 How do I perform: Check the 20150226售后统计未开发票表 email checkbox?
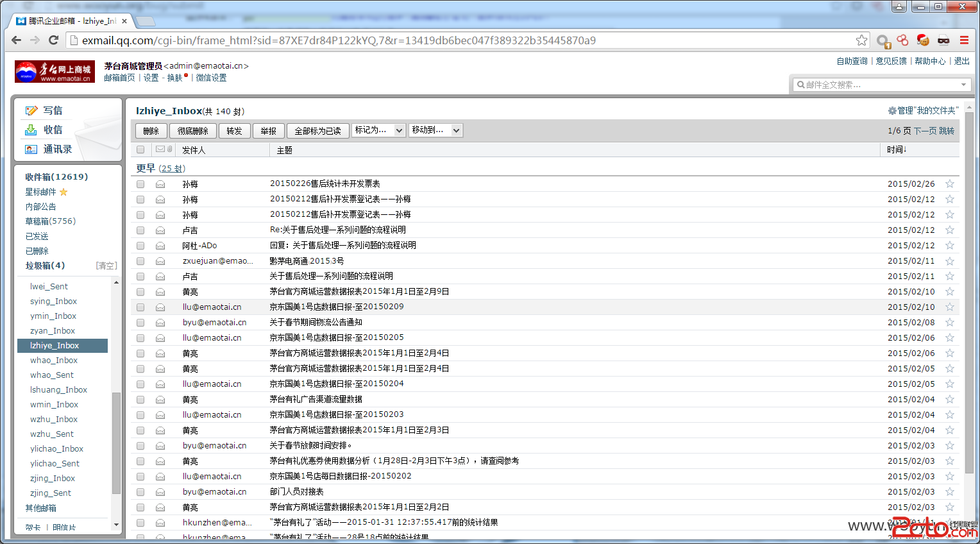[140, 184]
